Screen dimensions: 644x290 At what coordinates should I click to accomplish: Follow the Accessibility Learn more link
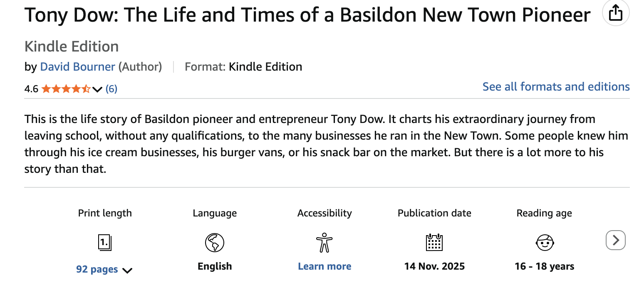tap(324, 267)
